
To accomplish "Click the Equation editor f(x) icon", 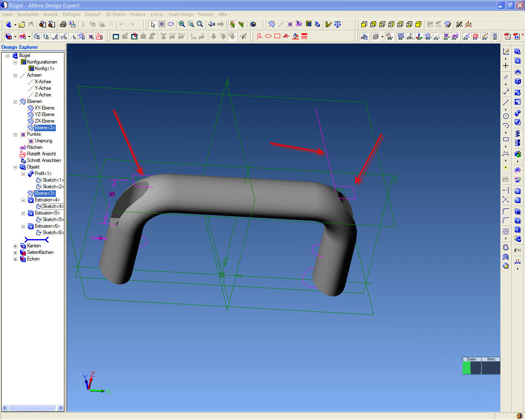I will (x=518, y=250).
